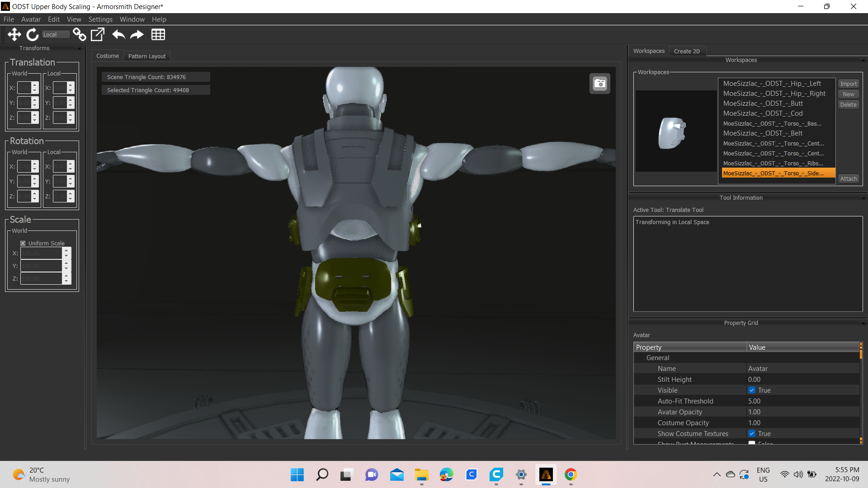Open the Window menu
868x488 pixels.
[x=132, y=19]
